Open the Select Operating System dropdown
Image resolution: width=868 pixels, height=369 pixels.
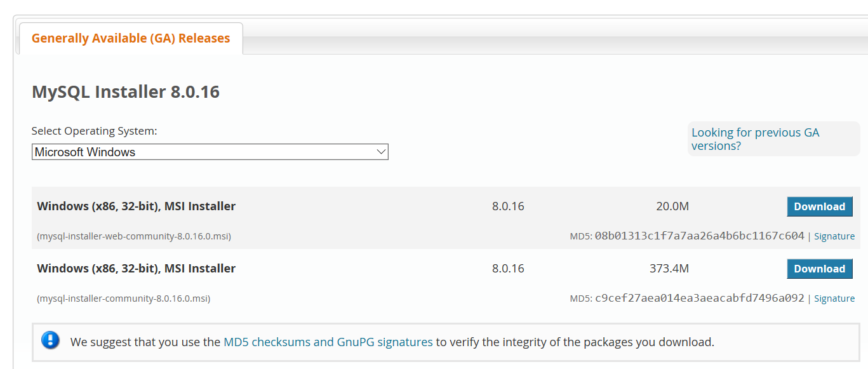click(210, 152)
